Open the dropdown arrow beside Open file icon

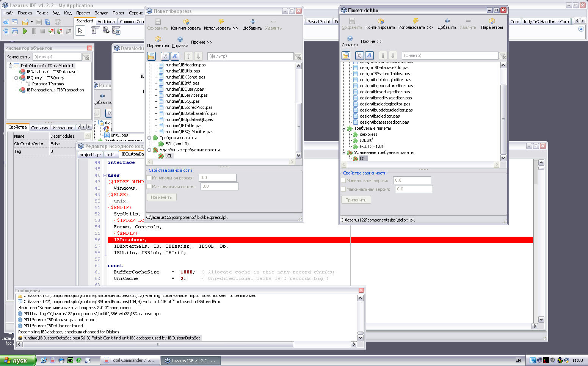click(31, 22)
